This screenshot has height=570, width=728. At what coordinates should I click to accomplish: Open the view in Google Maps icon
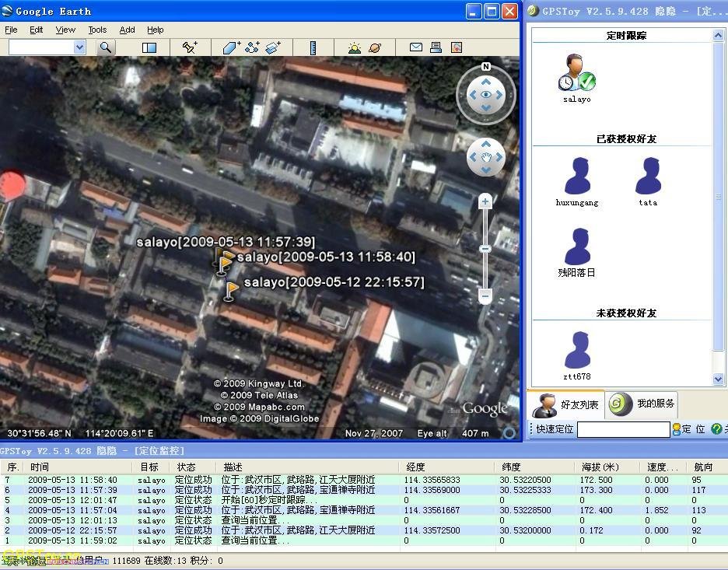(457, 47)
